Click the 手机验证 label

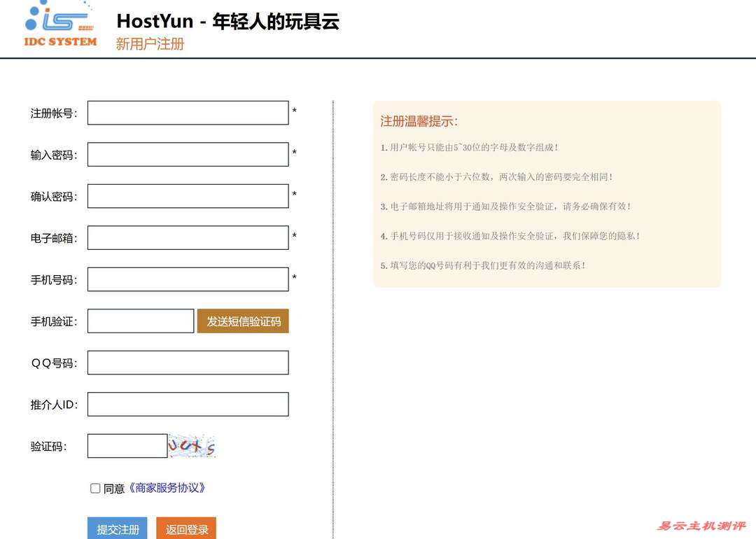pos(53,321)
